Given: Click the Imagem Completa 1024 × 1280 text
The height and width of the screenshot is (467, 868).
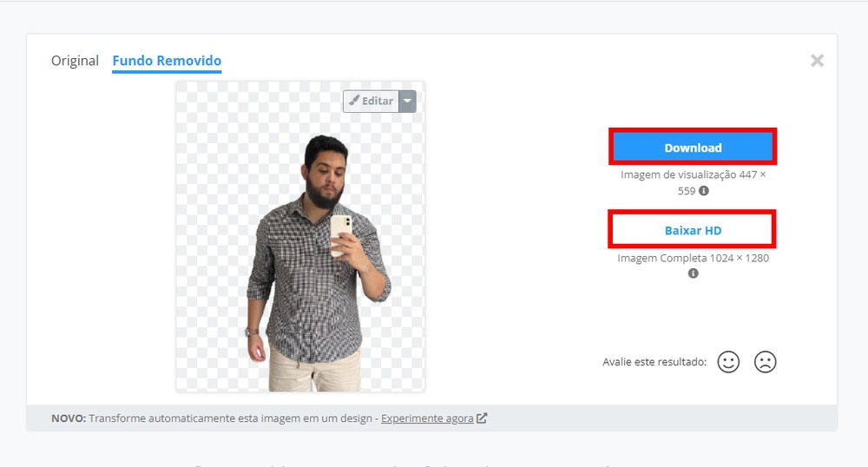Looking at the screenshot, I should click(x=693, y=258).
